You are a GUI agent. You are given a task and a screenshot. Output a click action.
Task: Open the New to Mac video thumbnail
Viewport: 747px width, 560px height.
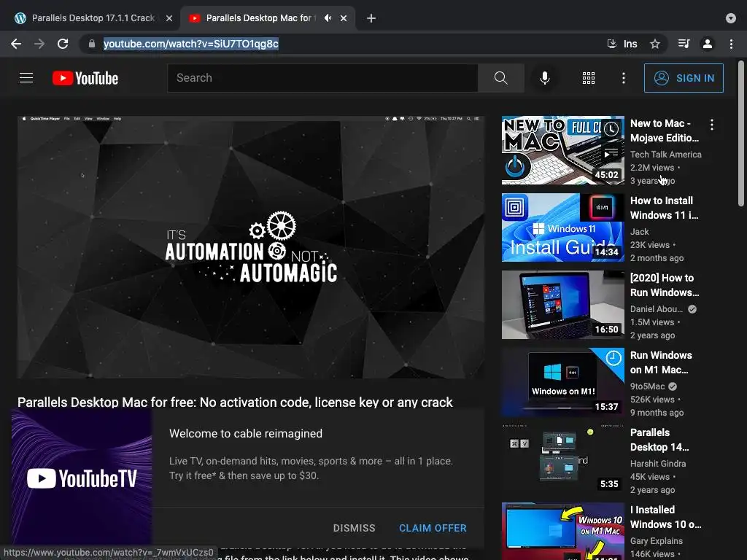(x=562, y=150)
